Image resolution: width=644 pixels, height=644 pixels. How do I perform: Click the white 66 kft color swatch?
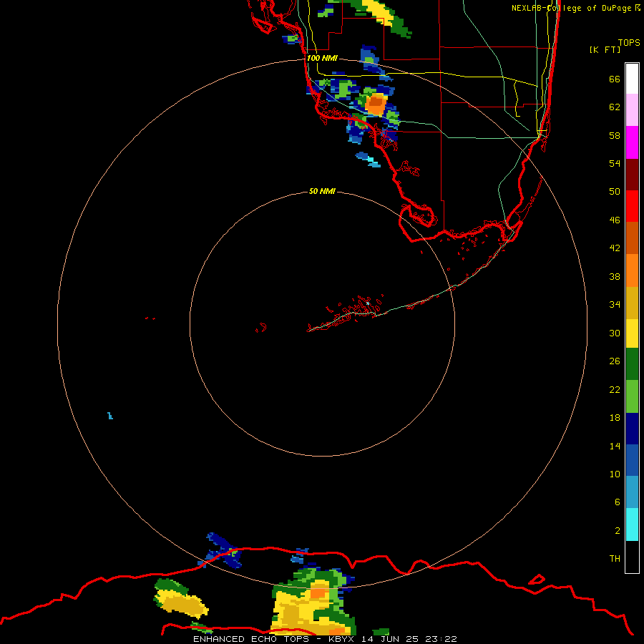point(632,79)
